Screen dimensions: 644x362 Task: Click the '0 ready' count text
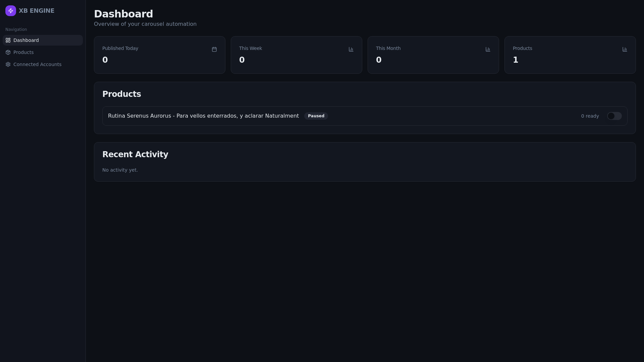(590, 116)
